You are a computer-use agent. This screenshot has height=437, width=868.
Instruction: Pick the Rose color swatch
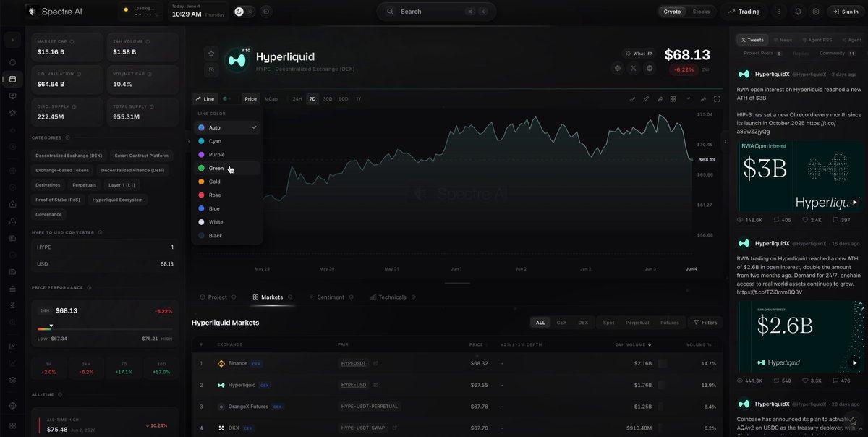tap(201, 195)
